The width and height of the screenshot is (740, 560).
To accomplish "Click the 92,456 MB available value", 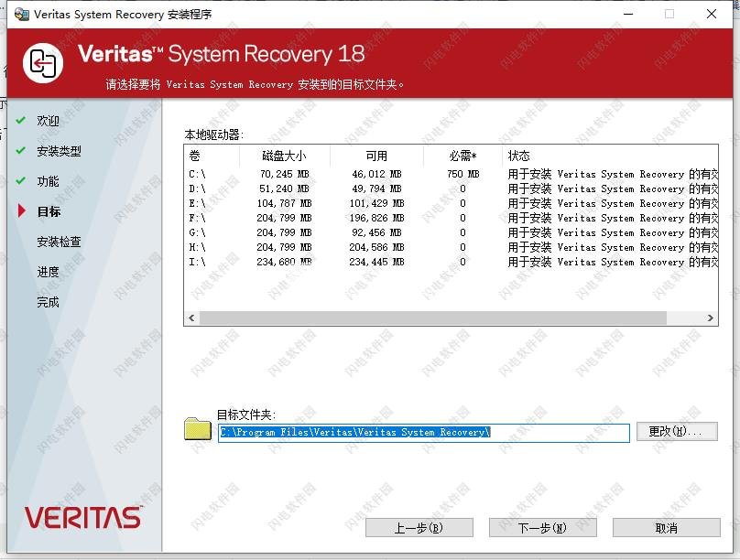I will [376, 232].
